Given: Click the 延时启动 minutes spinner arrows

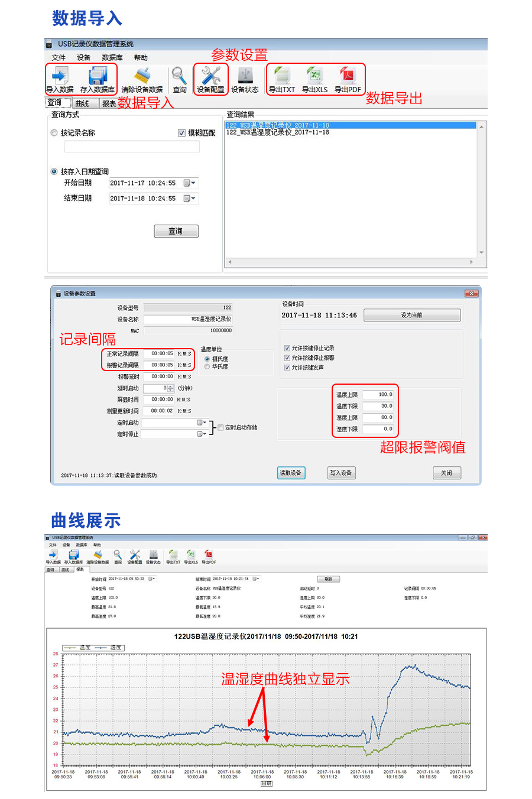Looking at the screenshot, I should (x=171, y=388).
